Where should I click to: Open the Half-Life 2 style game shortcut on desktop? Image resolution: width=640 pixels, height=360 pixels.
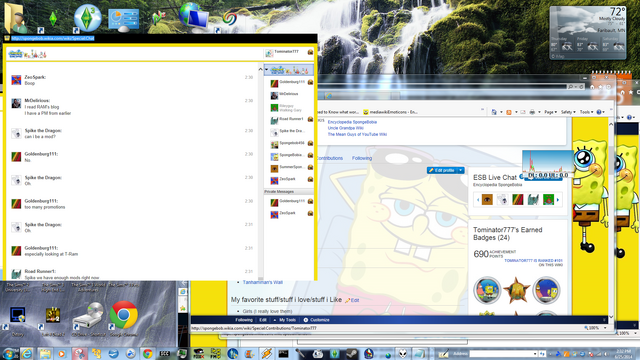(53, 316)
